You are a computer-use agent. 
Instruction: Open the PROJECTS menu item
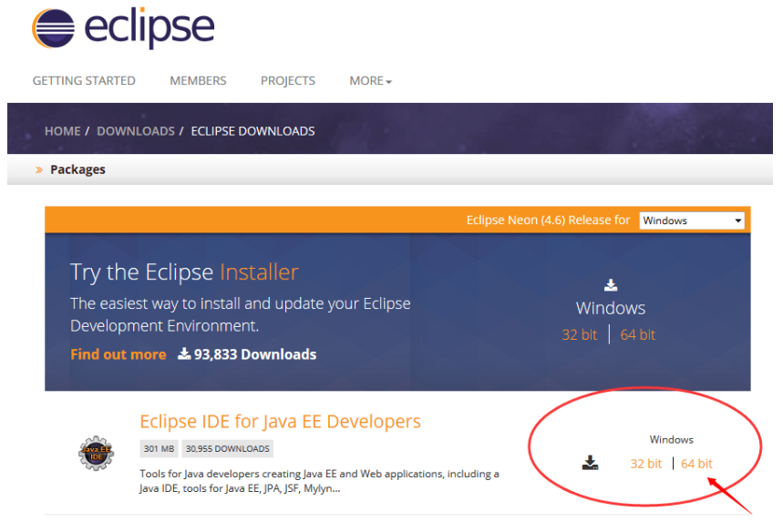click(288, 81)
